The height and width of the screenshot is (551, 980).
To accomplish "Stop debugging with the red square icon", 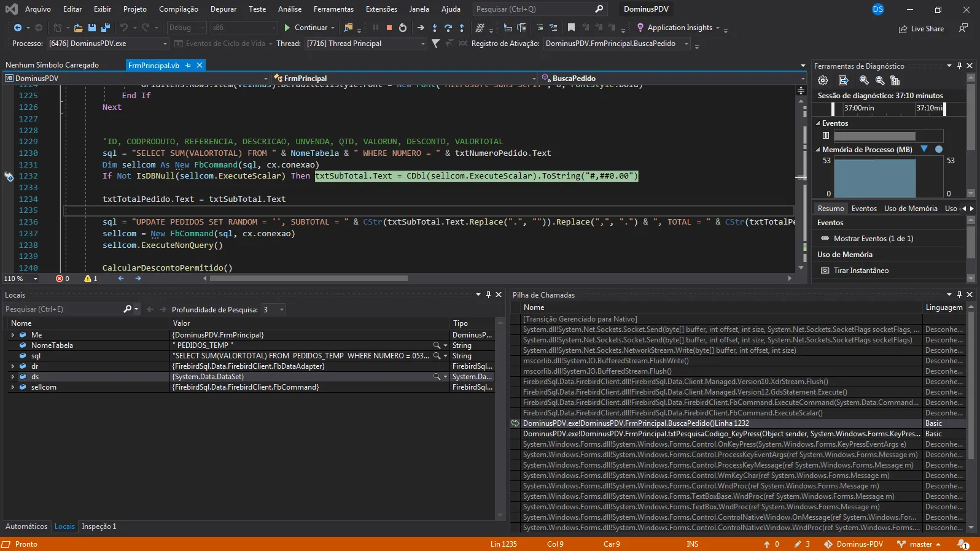I will tap(389, 28).
